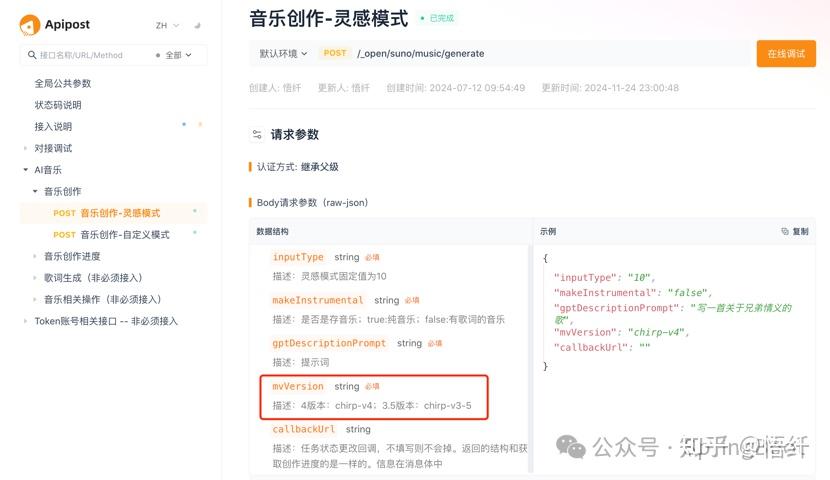830x480 pixels.
Task: Click the 认证方式: 继承父级 text
Action: [297, 167]
